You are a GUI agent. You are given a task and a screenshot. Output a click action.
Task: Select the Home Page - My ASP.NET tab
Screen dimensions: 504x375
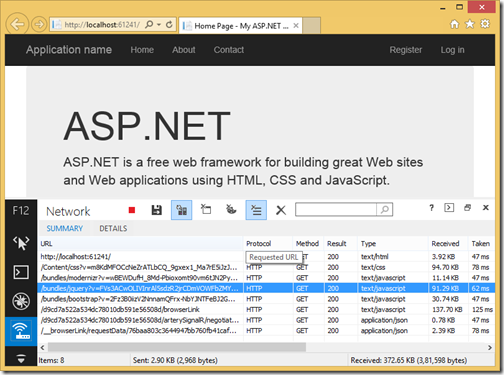click(x=240, y=26)
